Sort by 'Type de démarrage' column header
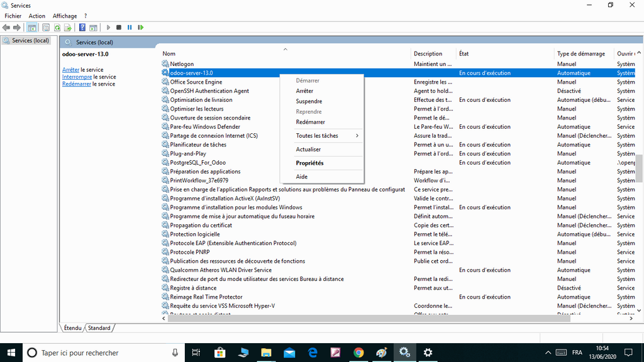The image size is (644, 362). click(x=581, y=54)
